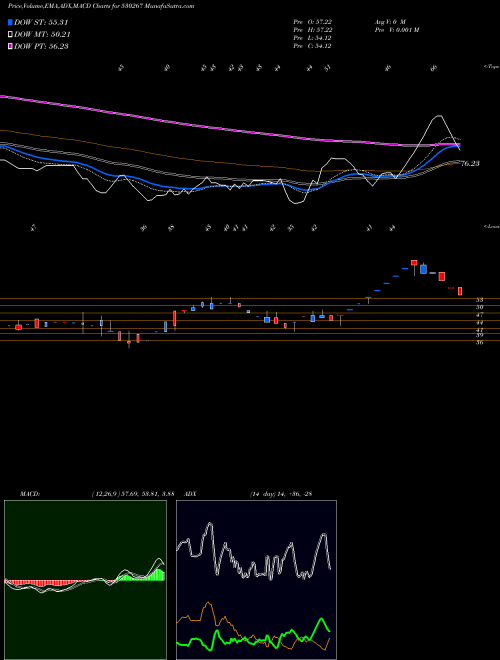Open the MACD histogram panel
The height and width of the screenshot is (660, 500).
pyautogui.click(x=85, y=580)
